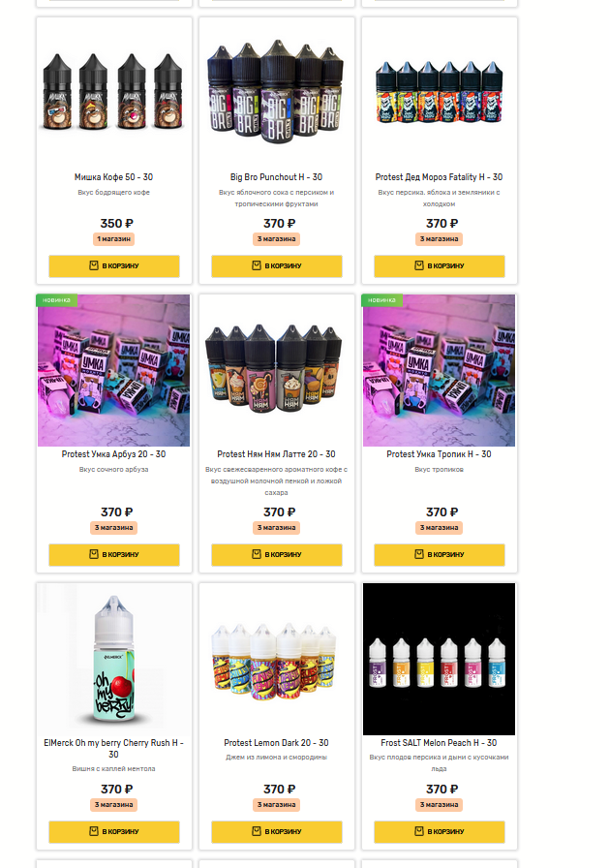Add Мишка Кофе 50 - 30 to cart

[114, 265]
